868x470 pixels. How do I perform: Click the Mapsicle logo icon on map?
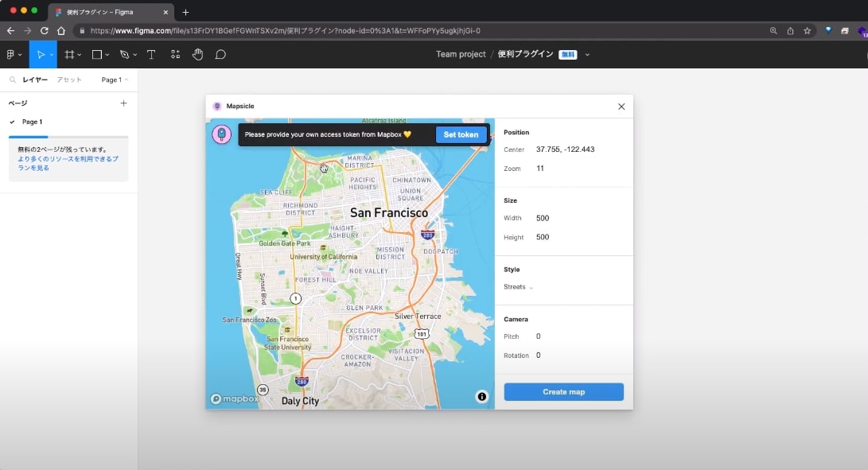click(221, 134)
